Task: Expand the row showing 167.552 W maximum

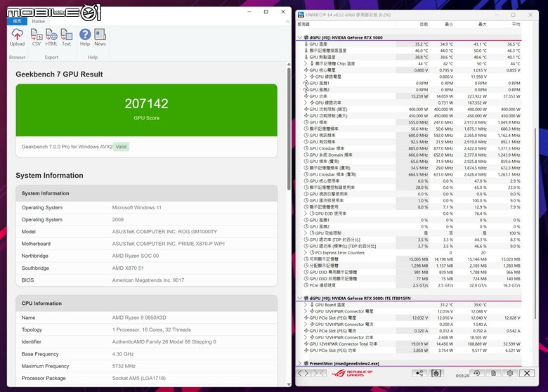Action: click(x=306, y=103)
